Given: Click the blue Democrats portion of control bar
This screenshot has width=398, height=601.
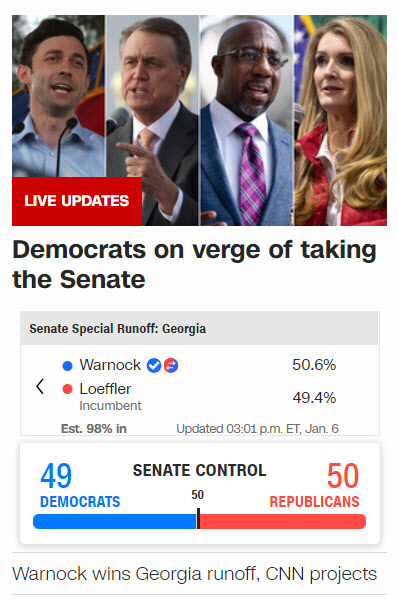Looking at the screenshot, I should coord(115,522).
